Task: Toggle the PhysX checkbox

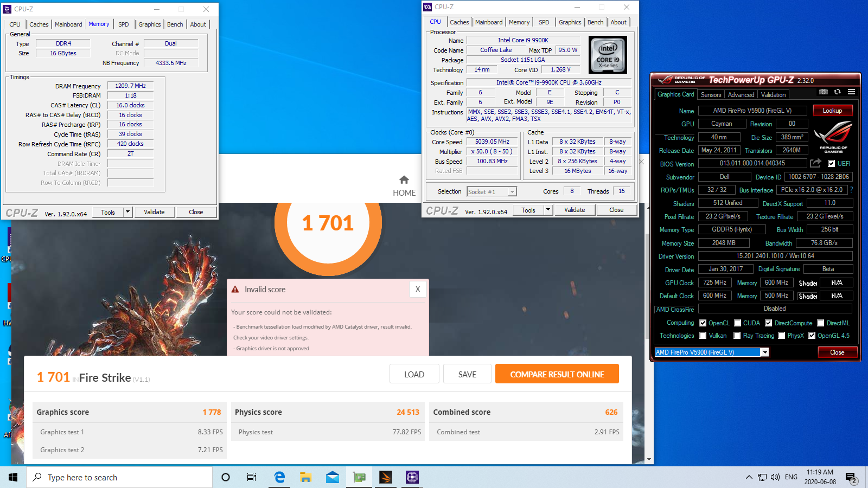Action: click(781, 336)
